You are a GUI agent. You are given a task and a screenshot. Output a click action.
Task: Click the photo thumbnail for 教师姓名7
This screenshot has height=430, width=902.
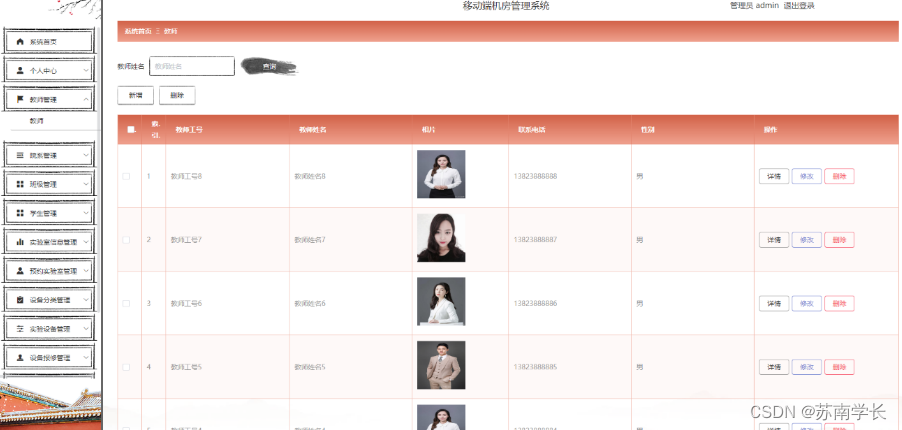point(441,238)
